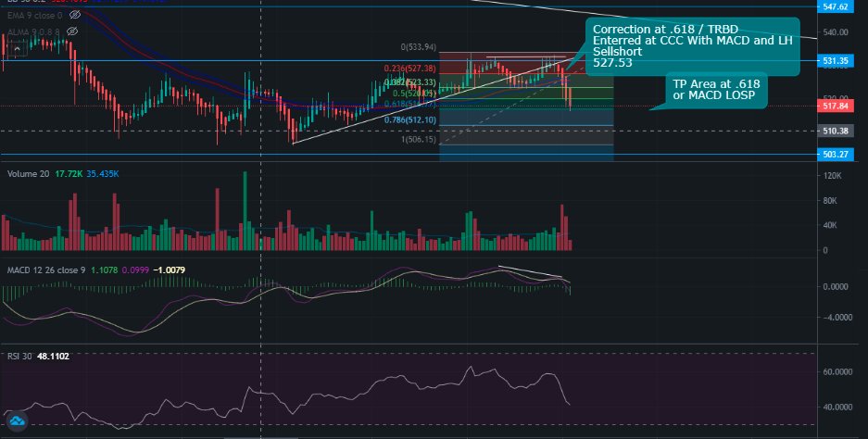Click the TradingView cloud logo icon
This screenshot has width=868, height=439.
click(x=18, y=421)
